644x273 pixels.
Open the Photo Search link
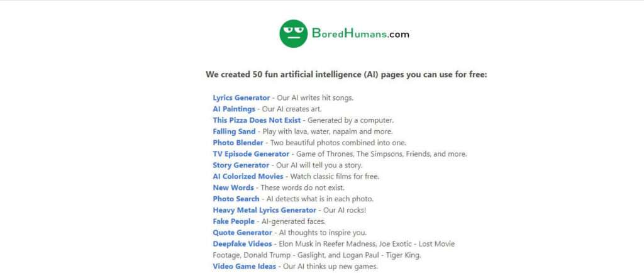[x=236, y=199]
